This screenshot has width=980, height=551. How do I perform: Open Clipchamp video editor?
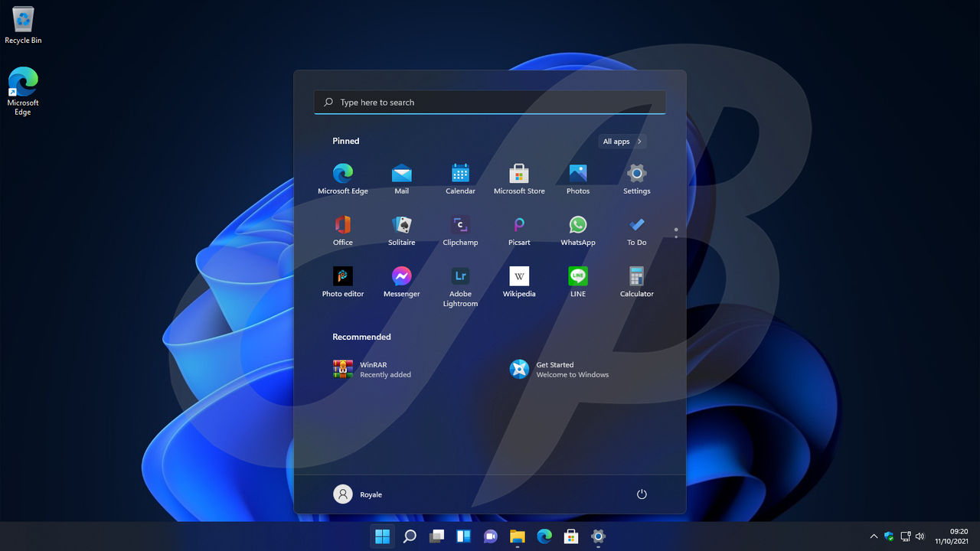click(460, 230)
